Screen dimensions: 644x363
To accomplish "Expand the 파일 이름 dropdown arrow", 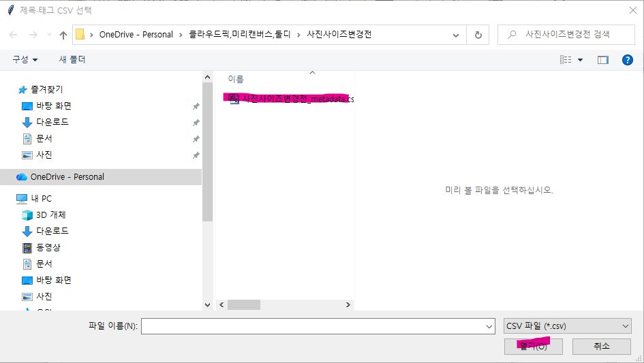I will point(489,326).
